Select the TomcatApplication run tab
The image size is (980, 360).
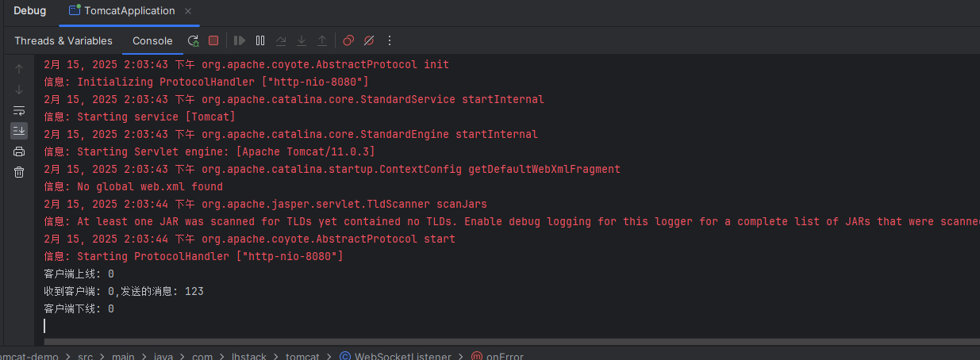129,11
